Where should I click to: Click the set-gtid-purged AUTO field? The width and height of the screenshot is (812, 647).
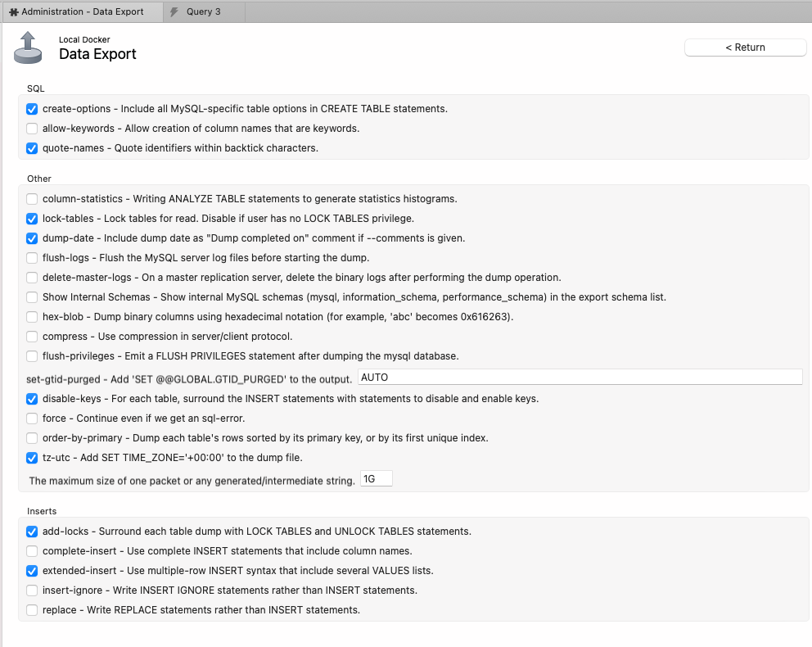click(x=580, y=378)
